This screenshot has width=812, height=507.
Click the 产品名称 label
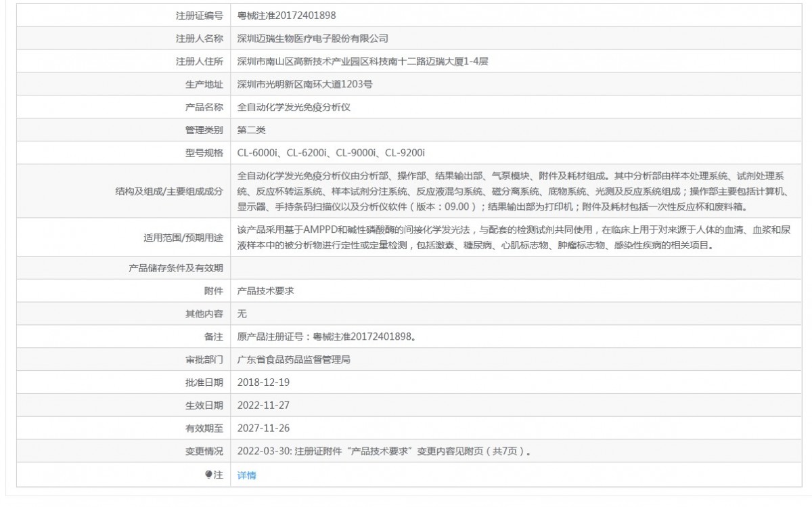(x=204, y=107)
